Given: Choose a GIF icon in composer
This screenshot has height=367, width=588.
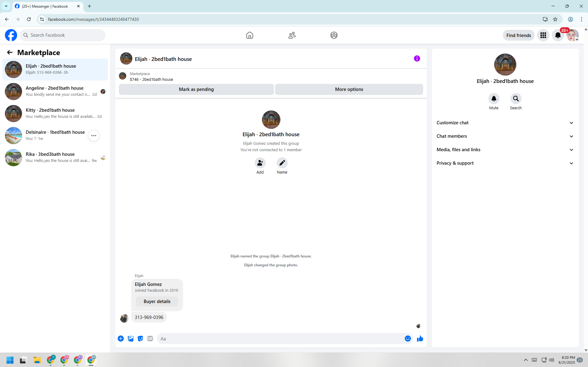Looking at the screenshot, I should point(150,339).
